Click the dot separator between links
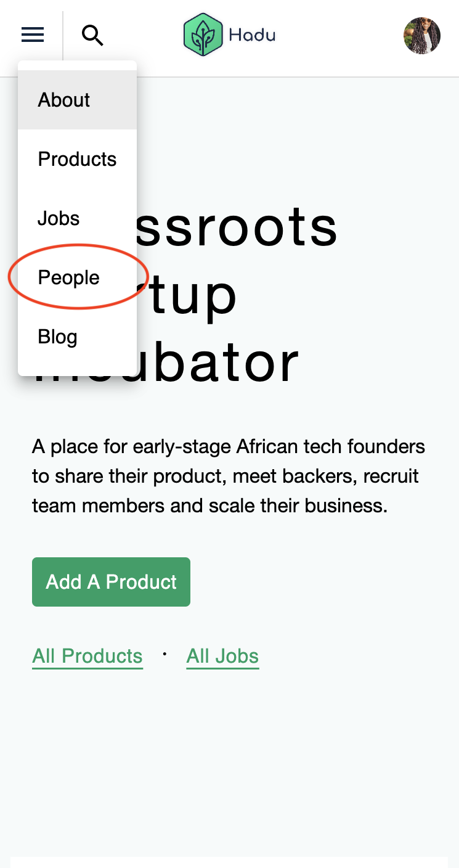Viewport: 459px width, 868px height. pos(165,654)
